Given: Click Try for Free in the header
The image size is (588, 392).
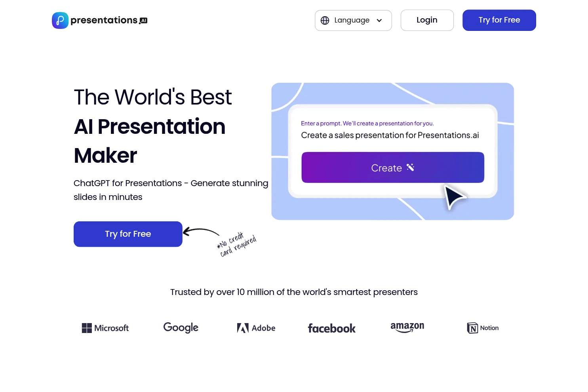Looking at the screenshot, I should pos(499,20).
